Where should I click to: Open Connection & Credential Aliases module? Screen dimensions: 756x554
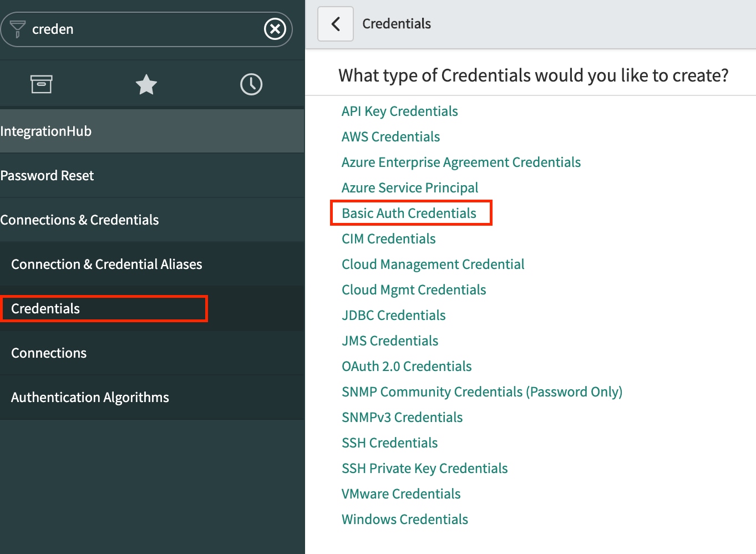(x=106, y=265)
